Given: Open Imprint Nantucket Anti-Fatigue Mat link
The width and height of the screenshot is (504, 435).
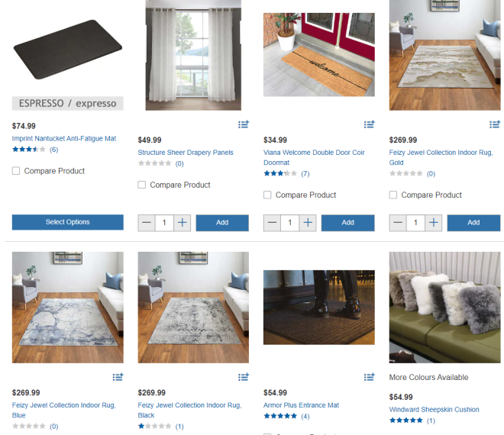Looking at the screenshot, I should [64, 138].
